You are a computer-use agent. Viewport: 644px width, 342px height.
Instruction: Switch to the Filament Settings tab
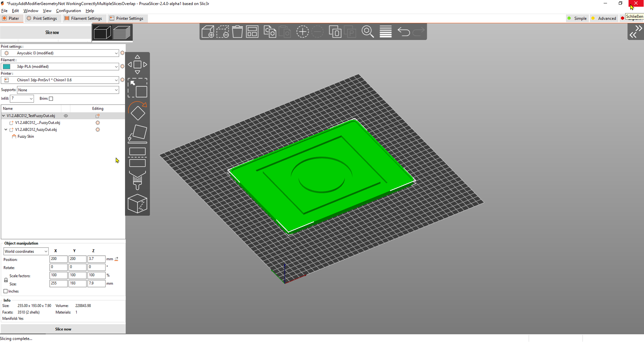pyautogui.click(x=83, y=18)
